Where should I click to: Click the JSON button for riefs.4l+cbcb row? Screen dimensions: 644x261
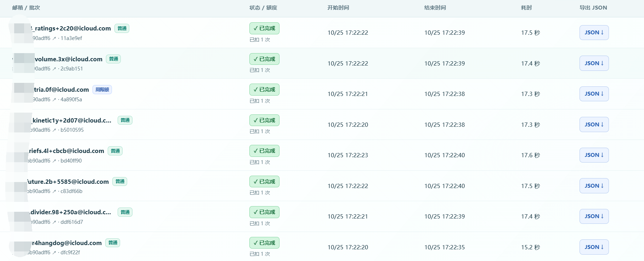[x=594, y=155]
